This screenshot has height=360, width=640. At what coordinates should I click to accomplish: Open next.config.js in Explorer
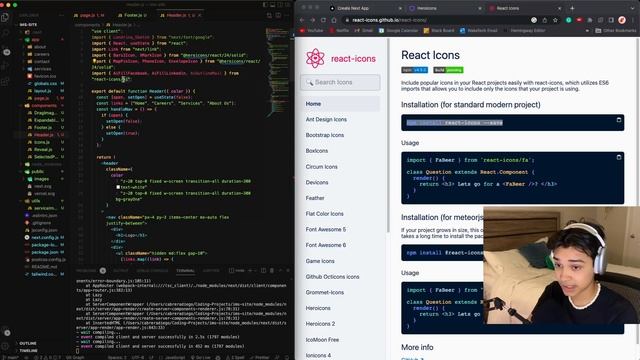(44, 237)
